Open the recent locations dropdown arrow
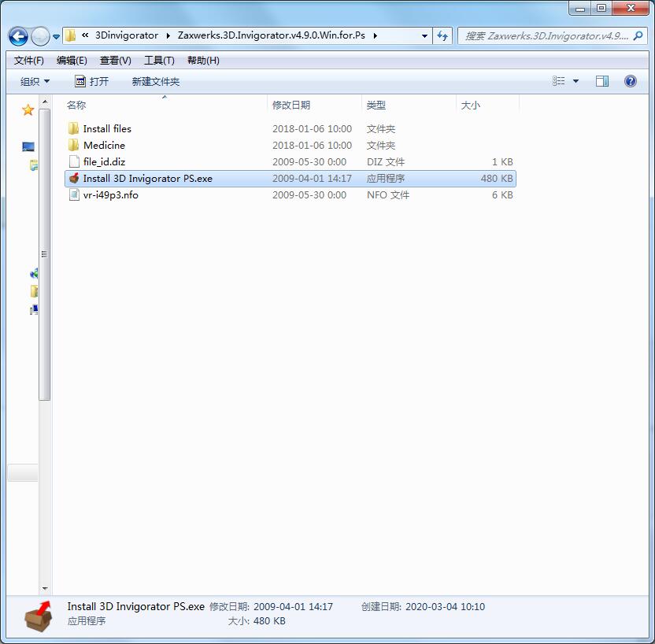655x644 pixels. point(56,37)
